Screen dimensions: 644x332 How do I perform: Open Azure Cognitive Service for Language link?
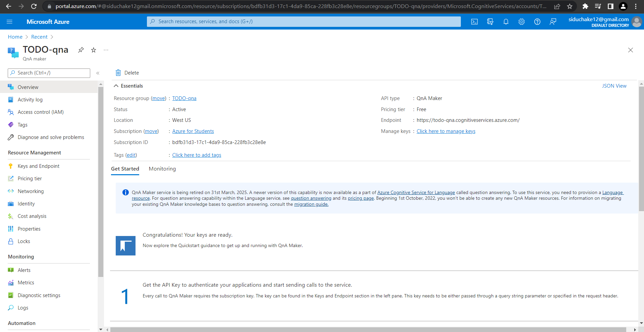point(416,192)
